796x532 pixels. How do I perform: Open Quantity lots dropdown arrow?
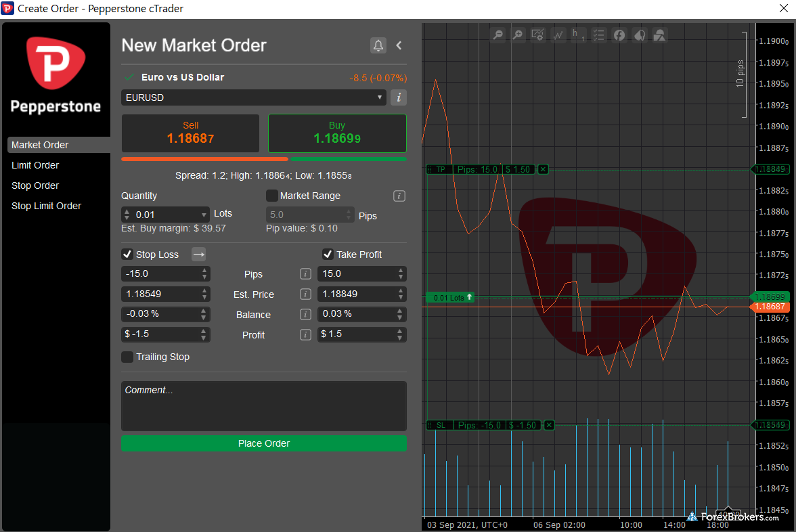point(204,215)
